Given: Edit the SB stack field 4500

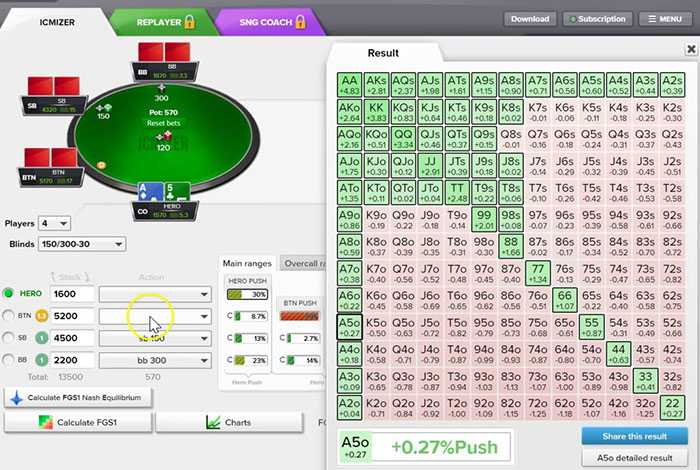Looking at the screenshot, I should [x=72, y=338].
